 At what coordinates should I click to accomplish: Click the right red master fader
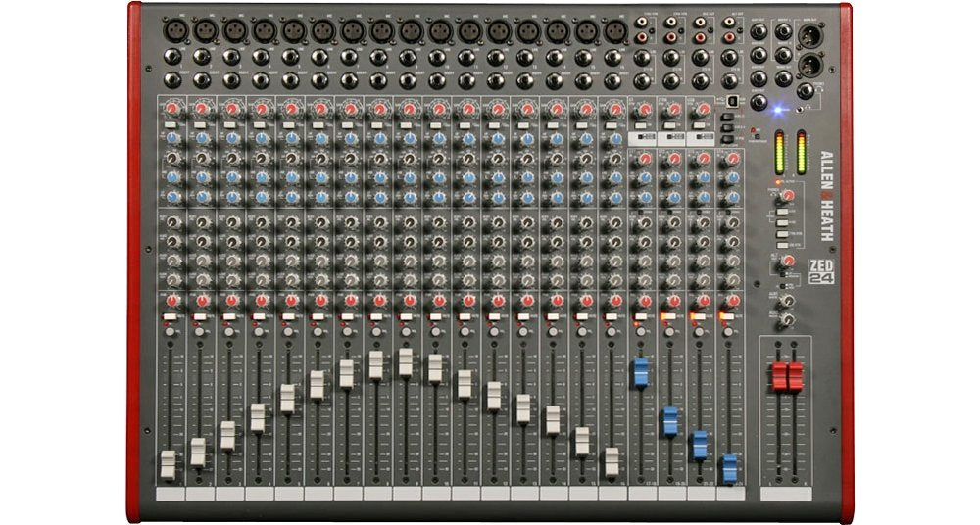795,376
